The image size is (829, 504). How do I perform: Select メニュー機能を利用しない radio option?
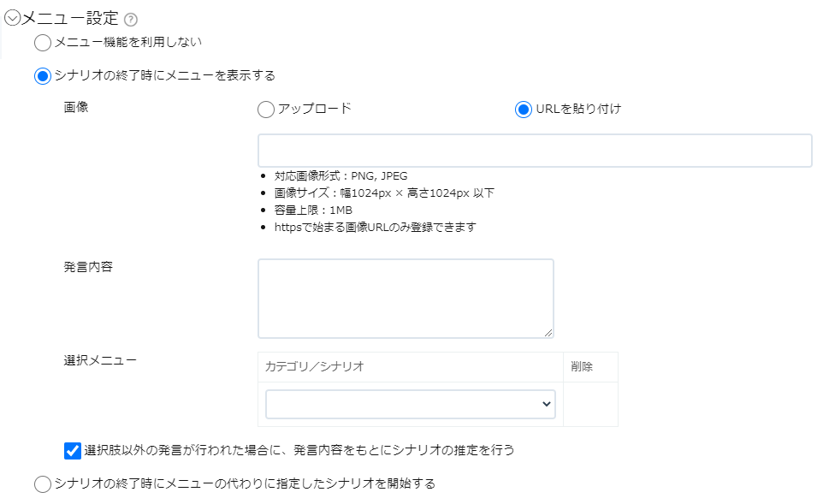tap(42, 42)
